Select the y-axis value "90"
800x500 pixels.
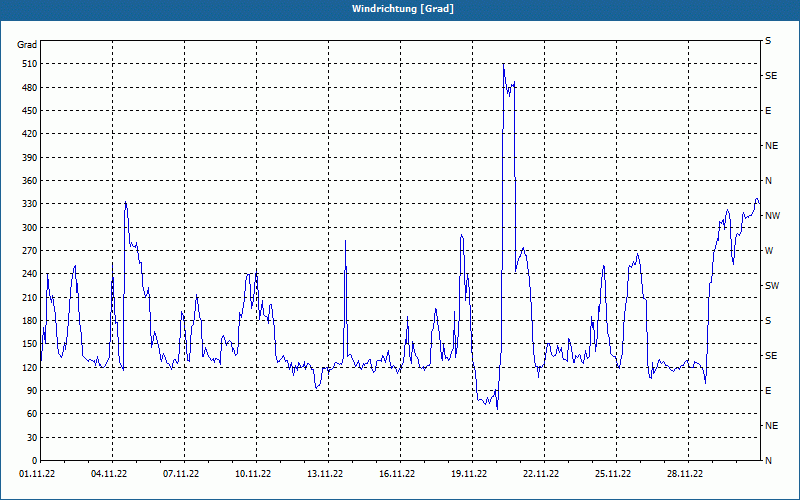click(32, 391)
